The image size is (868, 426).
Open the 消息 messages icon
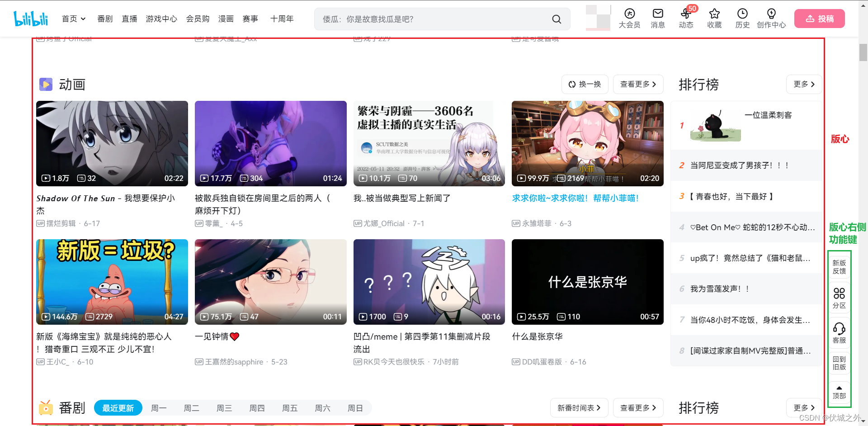coord(658,19)
